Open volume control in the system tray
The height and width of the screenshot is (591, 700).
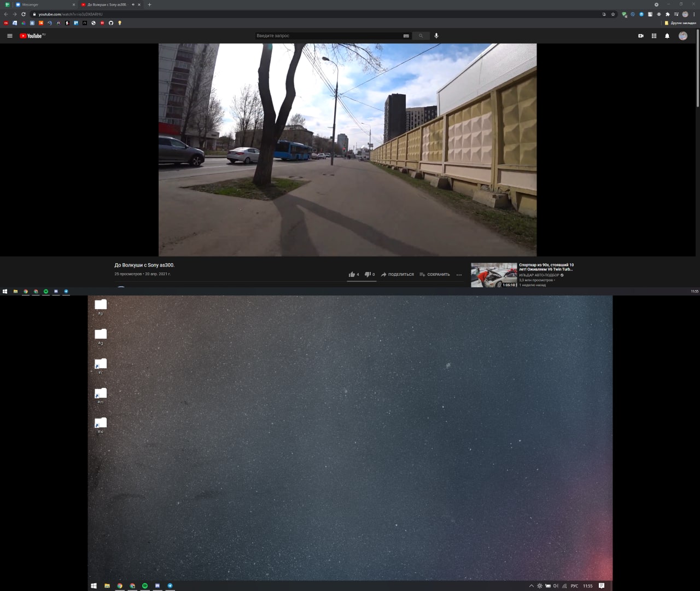coord(556,586)
